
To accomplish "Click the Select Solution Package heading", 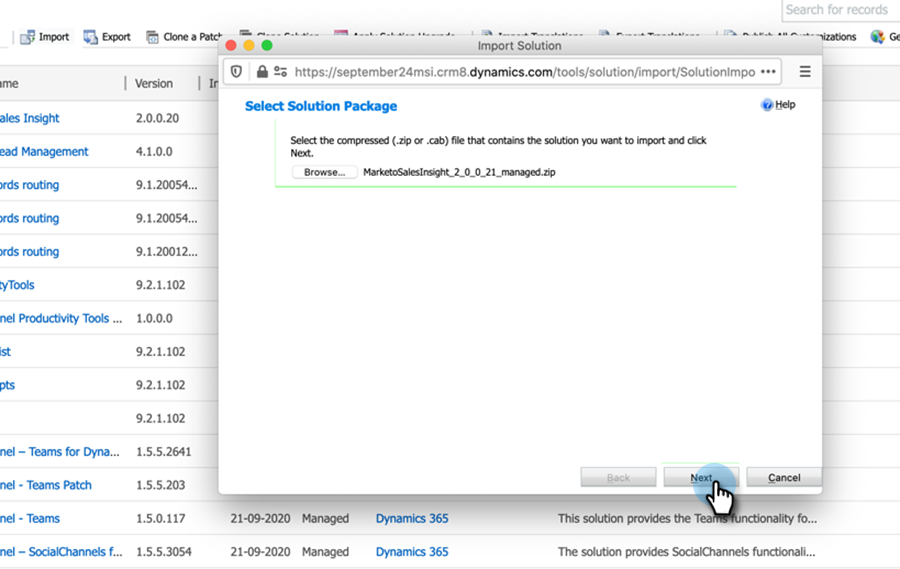I will click(x=321, y=106).
